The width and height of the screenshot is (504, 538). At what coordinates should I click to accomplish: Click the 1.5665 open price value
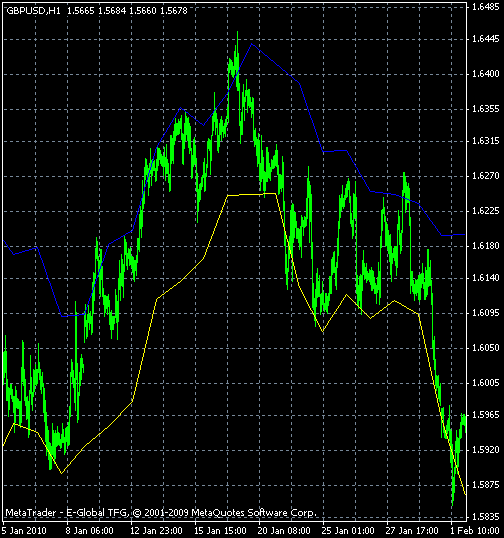coord(80,11)
